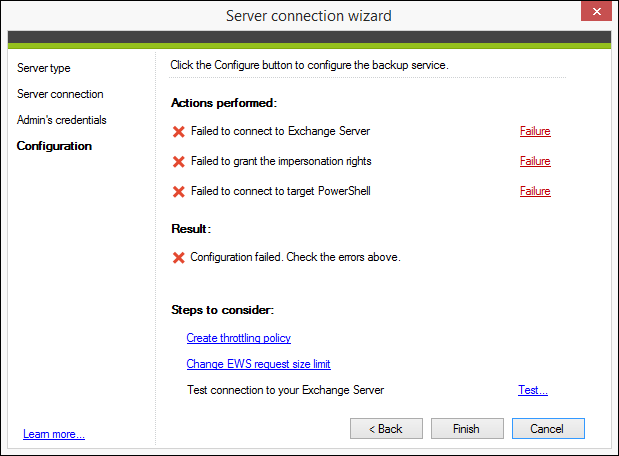Click the red X beside Exchange Server failure
This screenshot has height=456, width=619.
[178, 131]
